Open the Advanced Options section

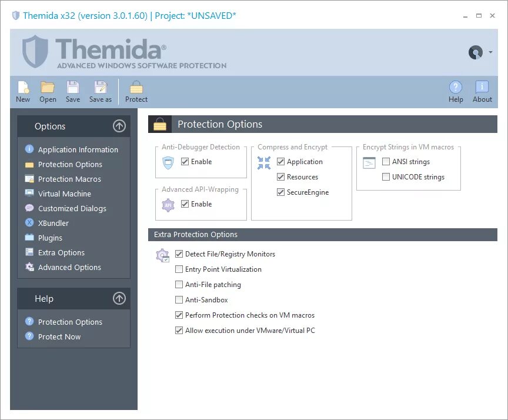[x=69, y=267]
